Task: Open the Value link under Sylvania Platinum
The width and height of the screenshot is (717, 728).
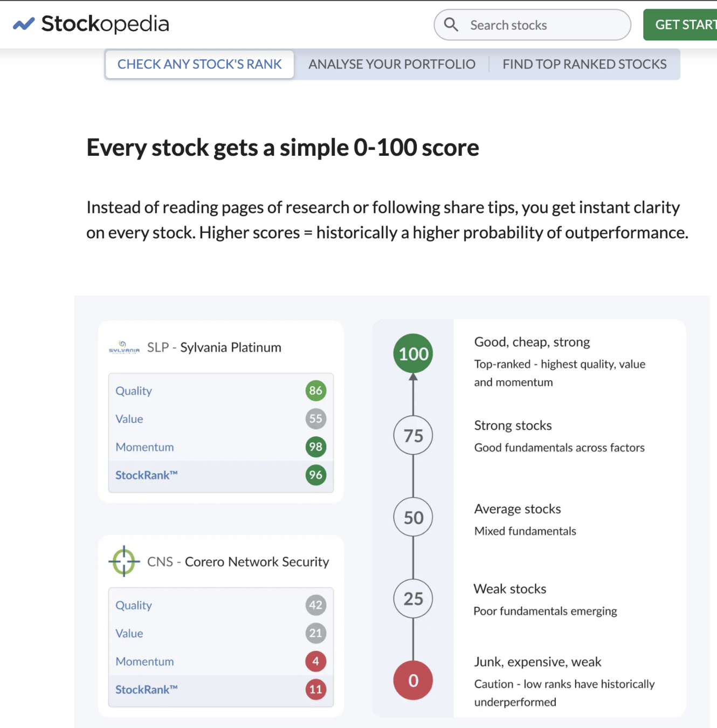Action: coord(129,419)
